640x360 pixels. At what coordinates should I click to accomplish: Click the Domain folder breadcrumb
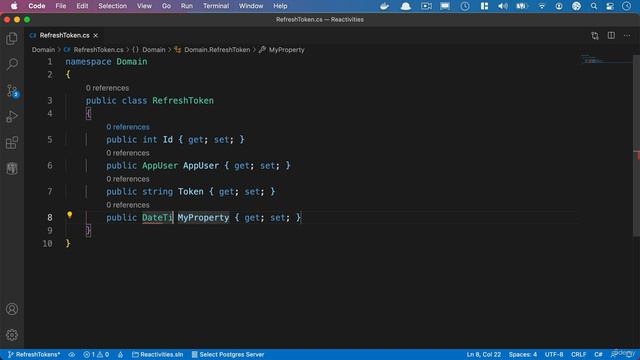43,50
